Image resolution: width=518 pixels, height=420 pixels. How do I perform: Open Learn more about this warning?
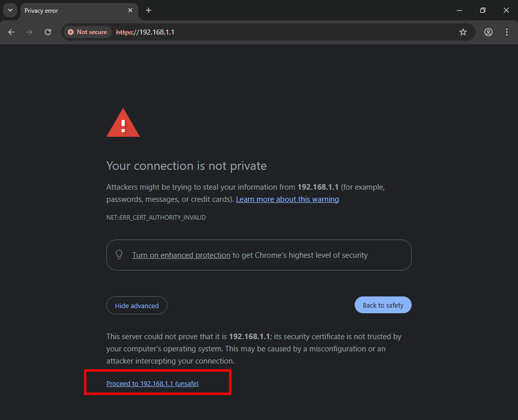[x=287, y=199]
